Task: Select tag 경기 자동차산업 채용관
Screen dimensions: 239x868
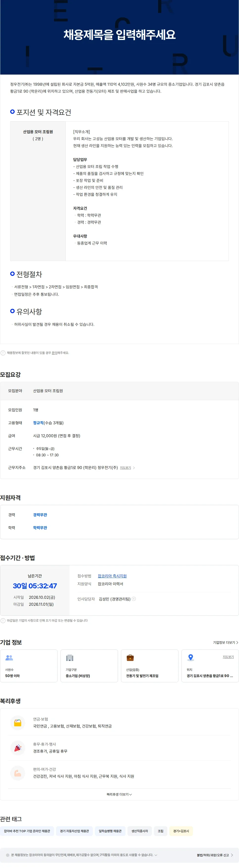Action: click(74, 831)
